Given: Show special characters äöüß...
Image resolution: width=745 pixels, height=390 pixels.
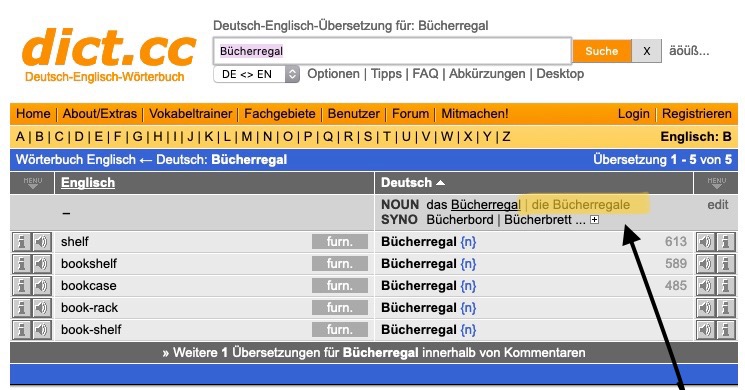Looking at the screenshot, I should (x=689, y=51).
